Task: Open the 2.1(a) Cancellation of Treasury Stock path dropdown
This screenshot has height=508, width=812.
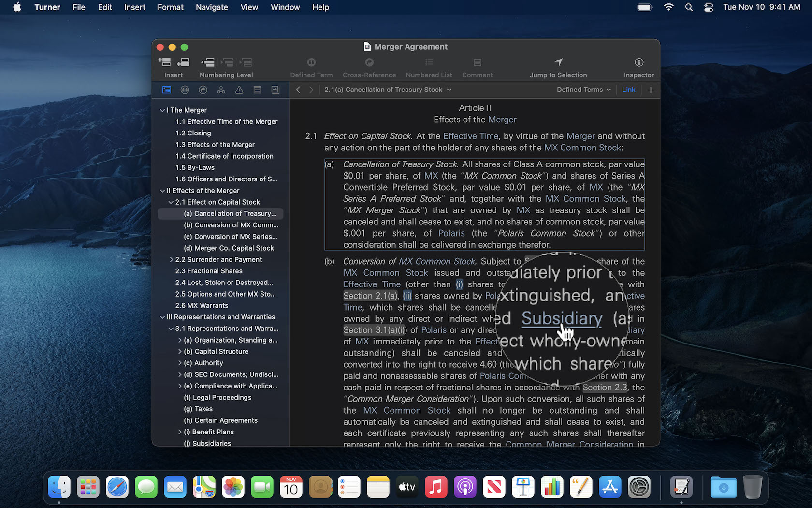Action: [388, 90]
